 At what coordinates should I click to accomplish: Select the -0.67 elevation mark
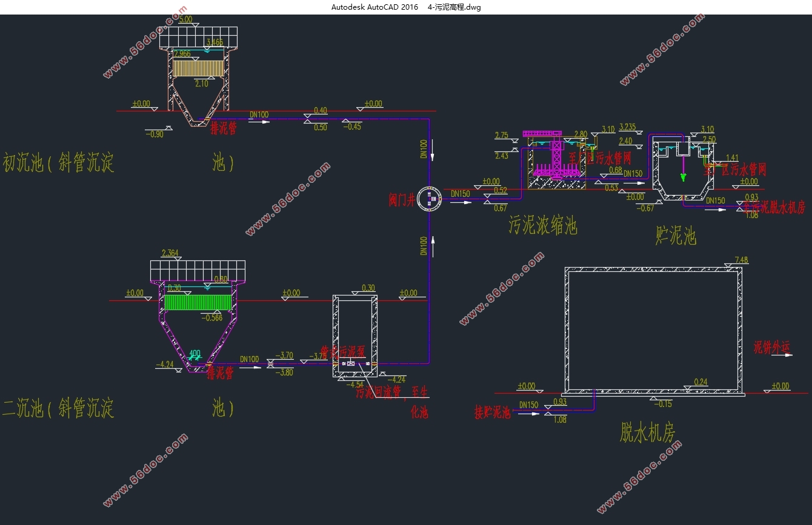click(x=645, y=208)
